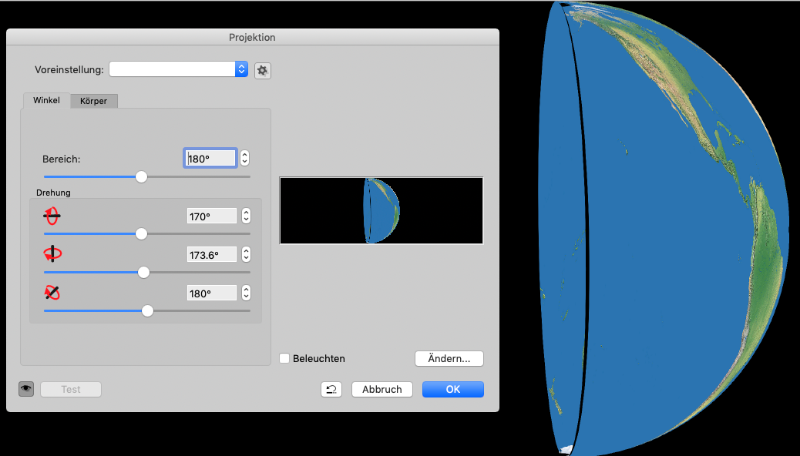Screen dimensions: 800x456
Task: Click the Bereich value stepper arrows
Action: (245, 158)
